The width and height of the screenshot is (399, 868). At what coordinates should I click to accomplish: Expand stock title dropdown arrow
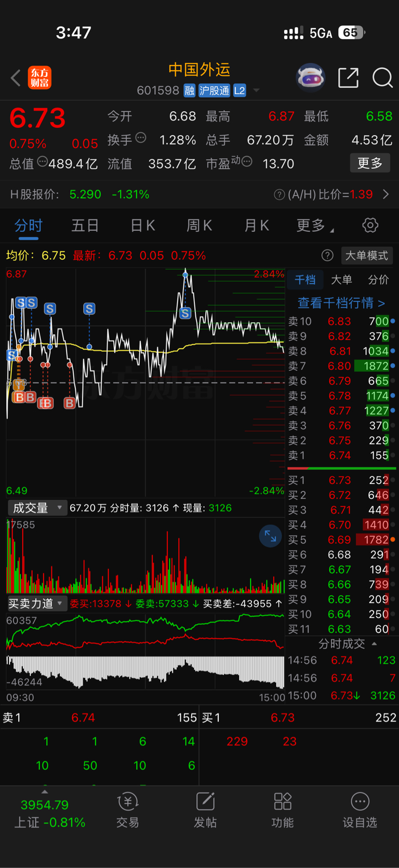coord(256,91)
